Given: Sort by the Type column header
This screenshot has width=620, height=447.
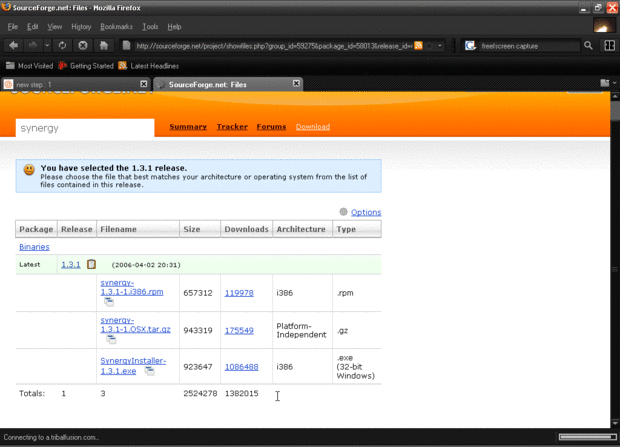Looking at the screenshot, I should coord(357,229).
